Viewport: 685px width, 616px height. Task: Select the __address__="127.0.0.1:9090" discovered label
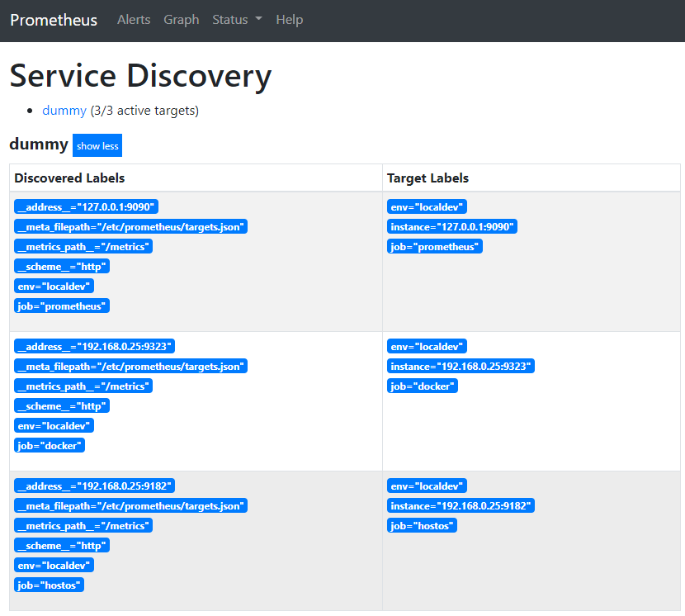[86, 206]
